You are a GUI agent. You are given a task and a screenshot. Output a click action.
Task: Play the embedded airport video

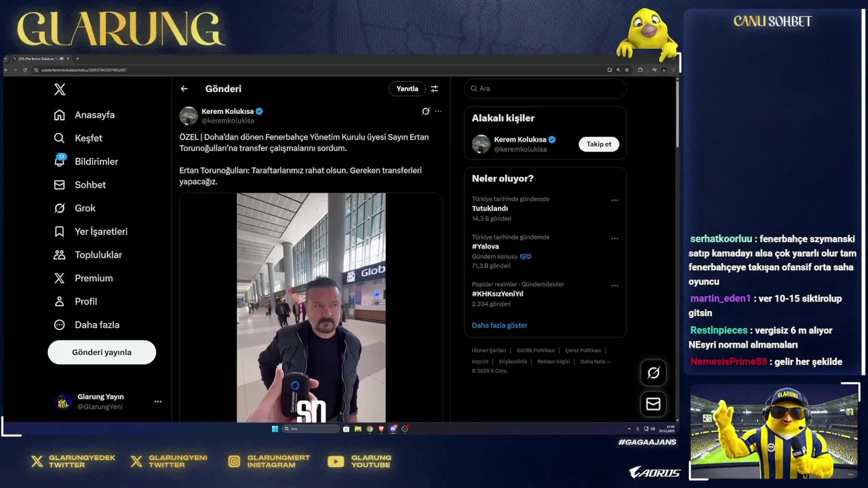point(311,308)
